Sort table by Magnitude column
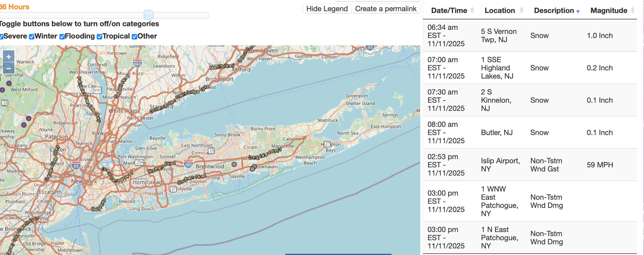Screen dimensions: 644x255 tap(609, 10)
